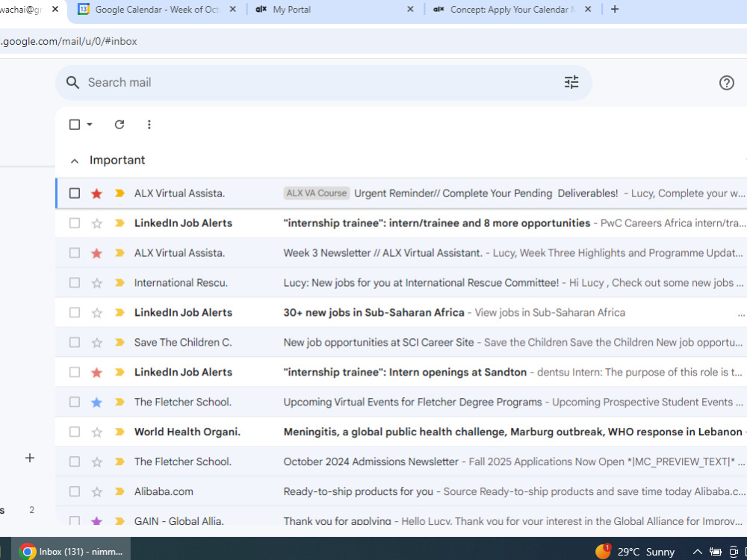Open the search options filter icon
The image size is (747, 560).
[571, 82]
